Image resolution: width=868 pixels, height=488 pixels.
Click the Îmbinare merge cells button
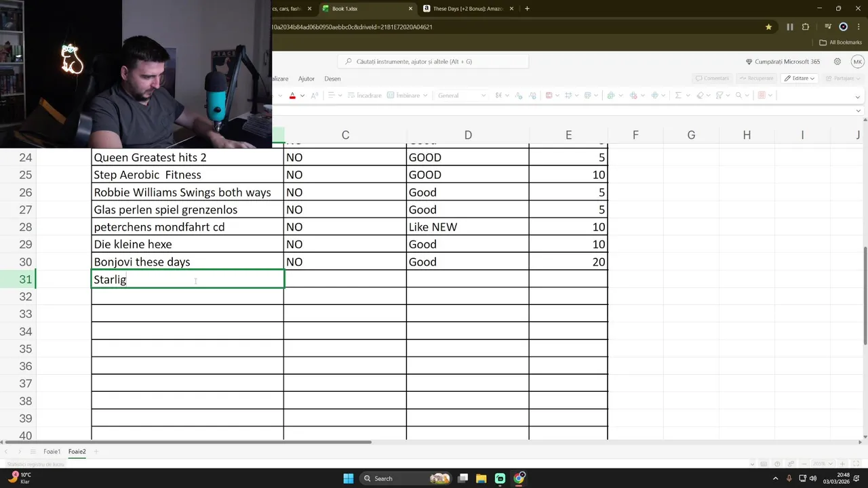403,96
